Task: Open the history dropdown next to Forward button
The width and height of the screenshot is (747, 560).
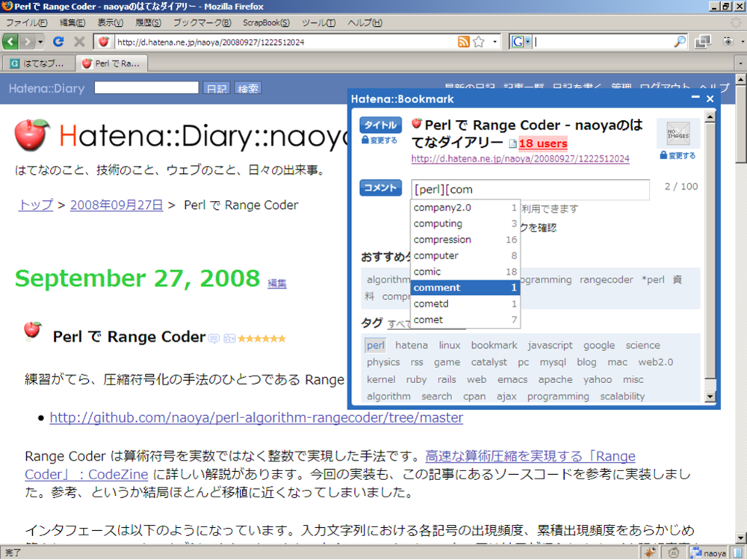Action: pos(40,42)
